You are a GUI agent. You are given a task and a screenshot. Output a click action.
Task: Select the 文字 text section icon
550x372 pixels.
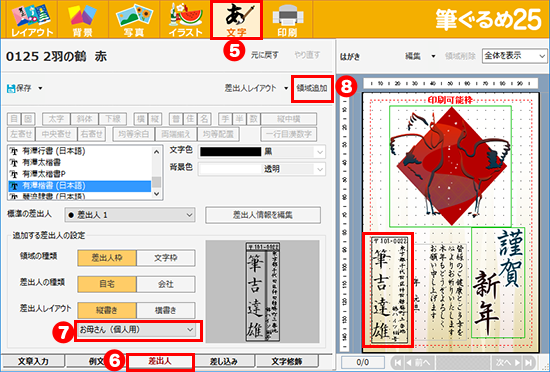236,20
